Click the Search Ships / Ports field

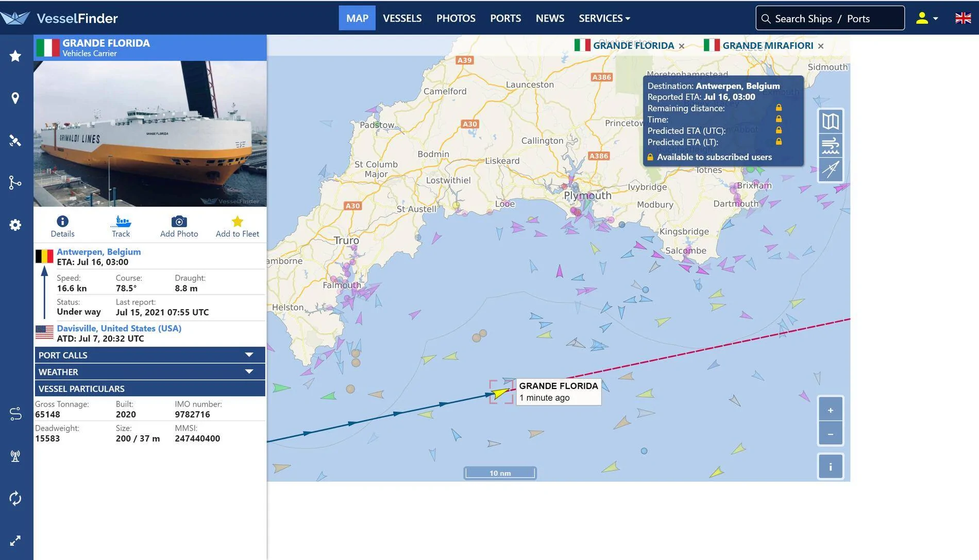tap(830, 18)
